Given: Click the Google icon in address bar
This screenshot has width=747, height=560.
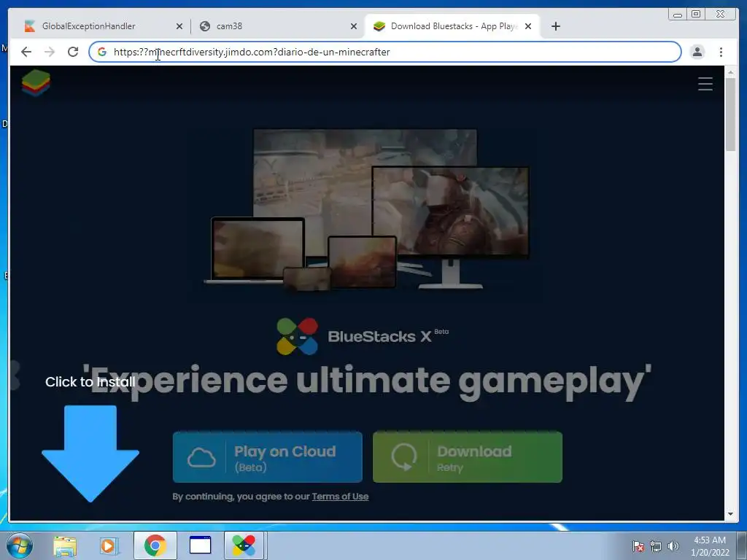Looking at the screenshot, I should pos(102,52).
